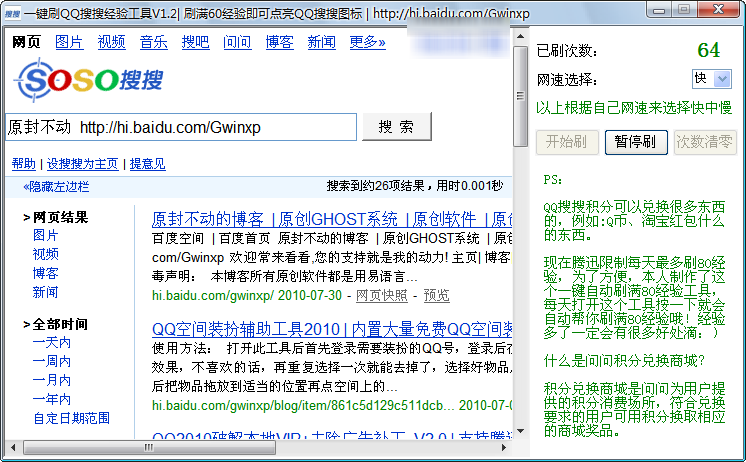Click 网页快照 link of first result

tap(382, 295)
